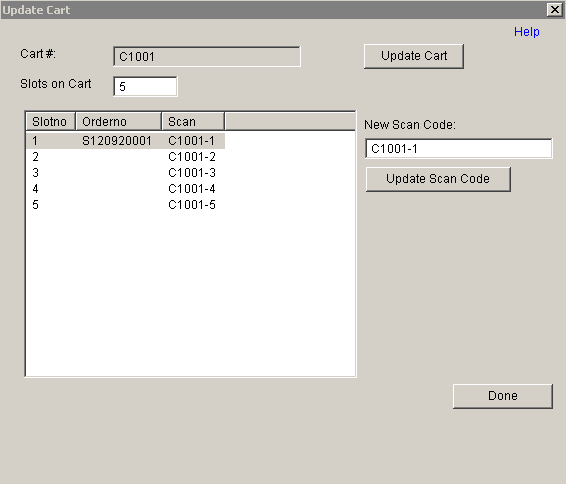Image resolution: width=566 pixels, height=484 pixels.
Task: Click the Done button
Action: [x=502, y=396]
